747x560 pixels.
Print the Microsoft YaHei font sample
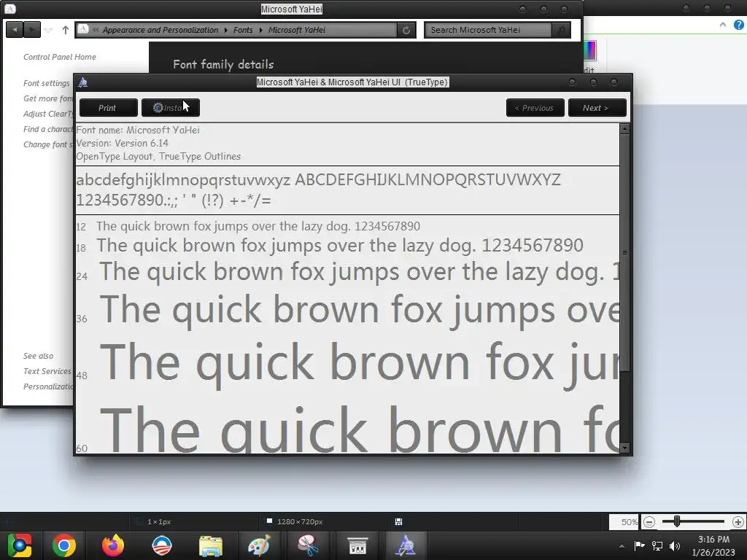[x=108, y=108]
